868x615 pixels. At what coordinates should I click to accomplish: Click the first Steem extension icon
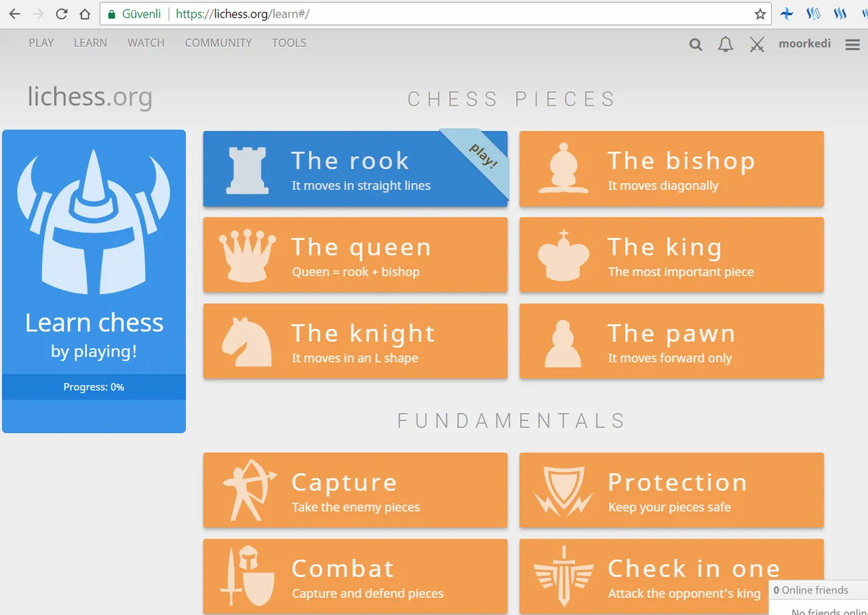pyautogui.click(x=814, y=14)
